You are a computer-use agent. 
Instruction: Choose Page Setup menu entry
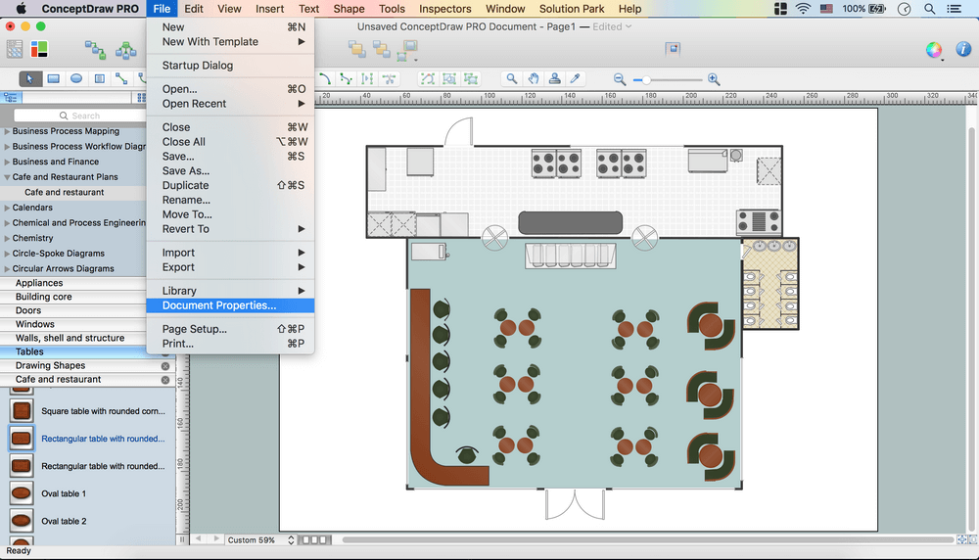coord(194,329)
